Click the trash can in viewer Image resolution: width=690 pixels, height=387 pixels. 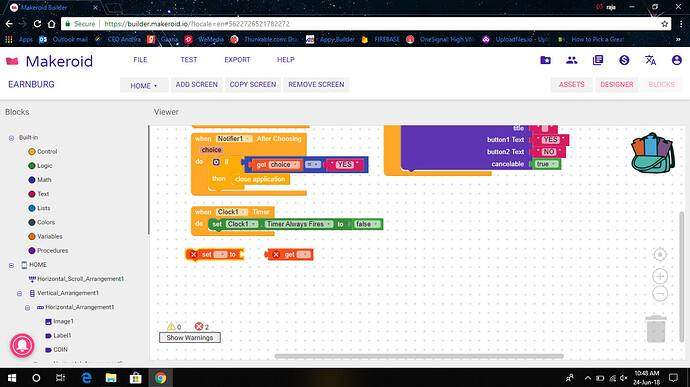point(656,329)
